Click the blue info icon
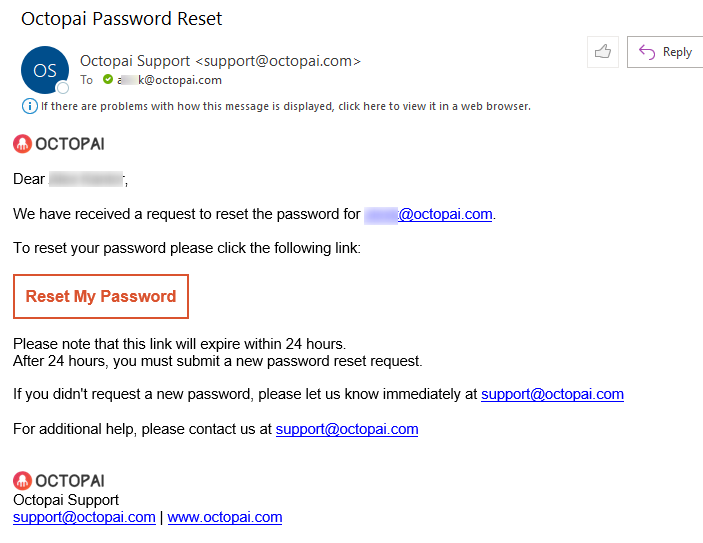 29,106
